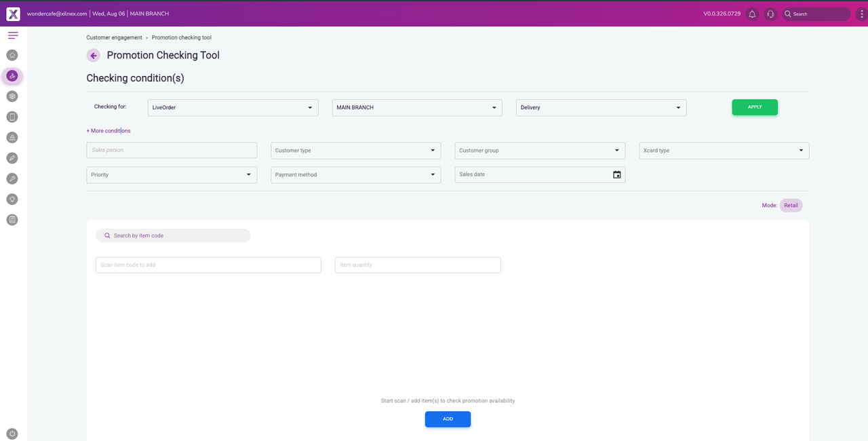Open the Customer type dropdown

coord(355,151)
